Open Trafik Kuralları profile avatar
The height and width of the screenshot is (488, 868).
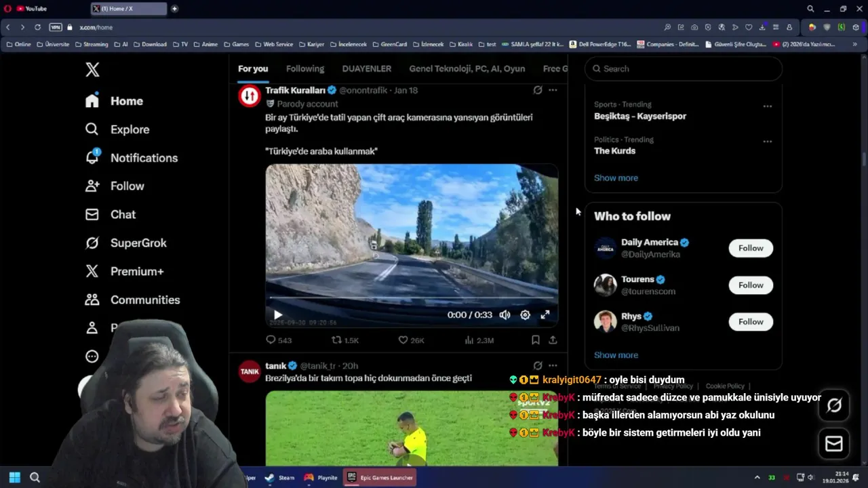[x=250, y=96]
